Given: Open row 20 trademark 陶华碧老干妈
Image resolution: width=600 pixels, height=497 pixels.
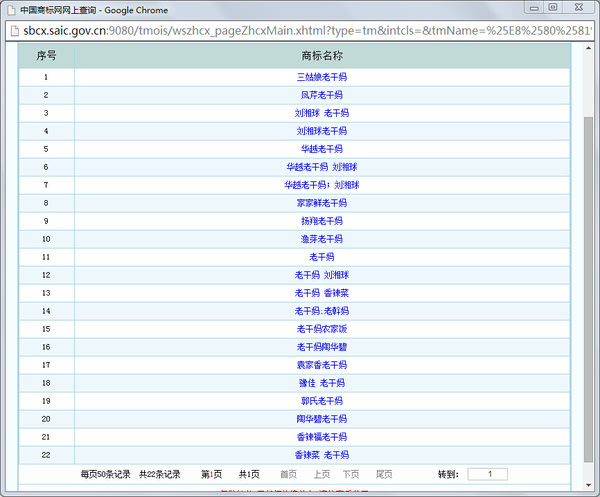Looking at the screenshot, I should (322, 419).
